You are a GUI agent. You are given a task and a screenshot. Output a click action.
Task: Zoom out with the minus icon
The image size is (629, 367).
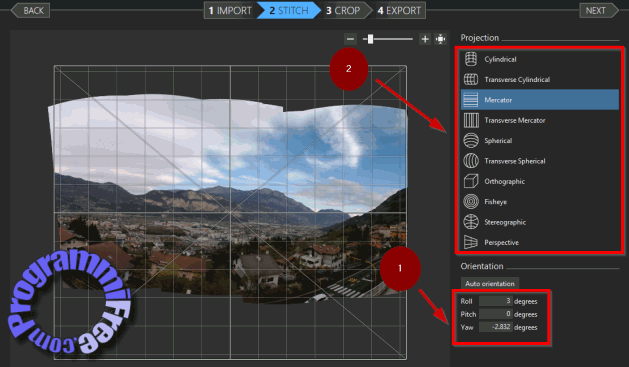tap(350, 39)
